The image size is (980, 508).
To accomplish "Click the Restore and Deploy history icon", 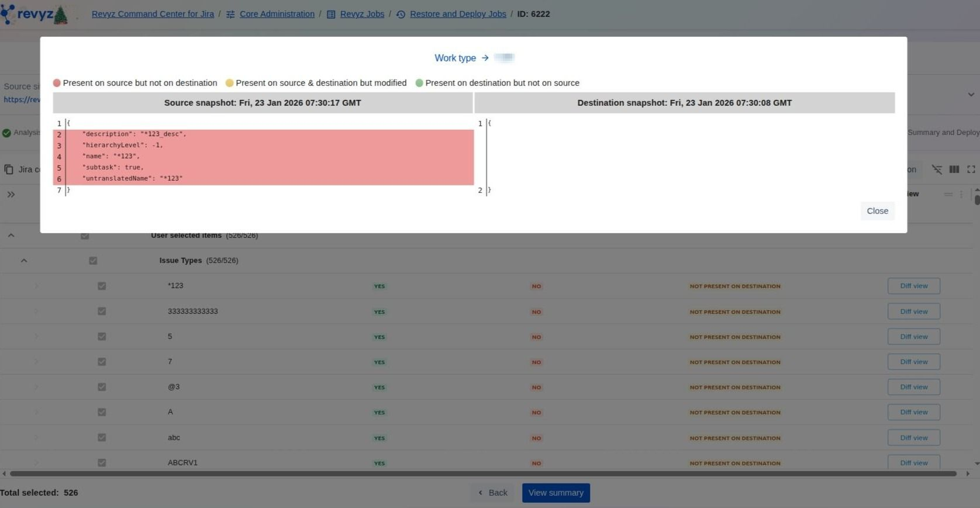I will (401, 15).
